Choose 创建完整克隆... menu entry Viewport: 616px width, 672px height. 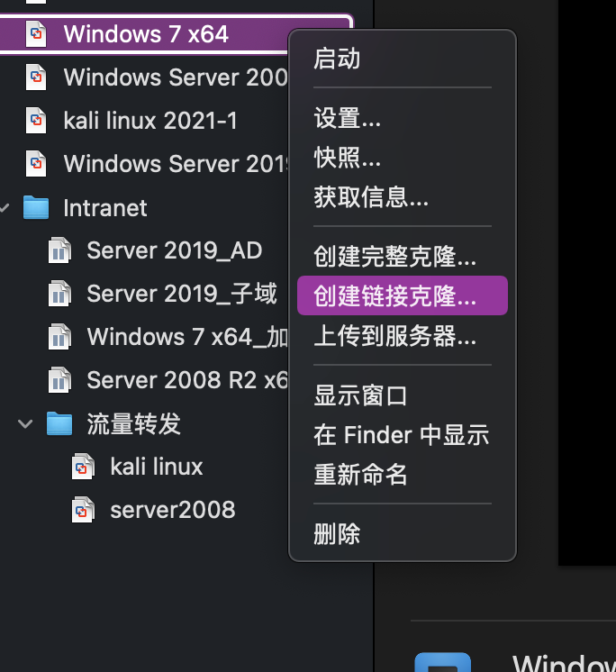403,257
